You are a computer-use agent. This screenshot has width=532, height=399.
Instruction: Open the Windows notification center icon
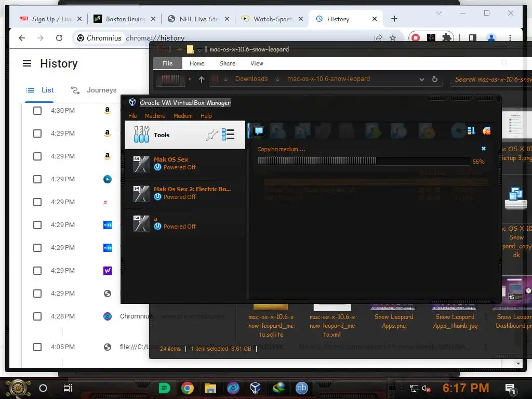click(511, 389)
